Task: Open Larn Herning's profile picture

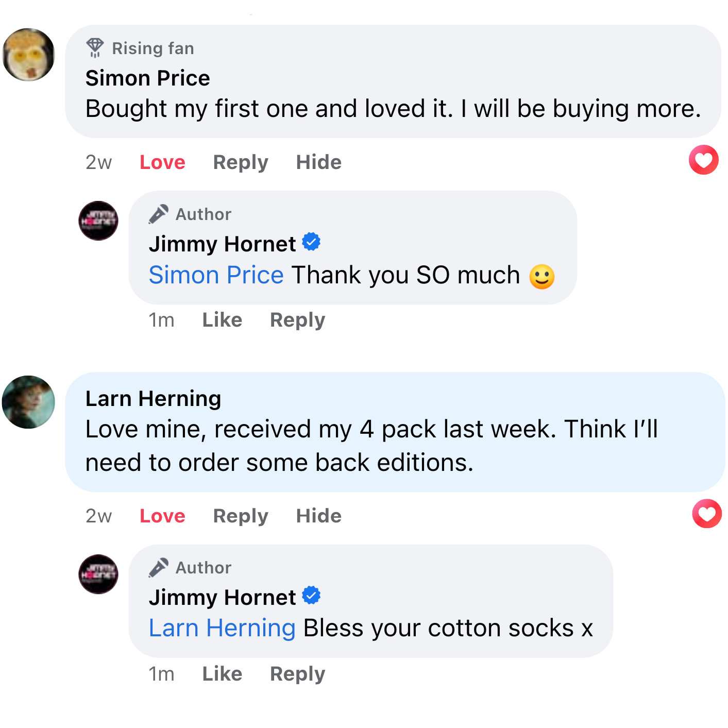Action: tap(29, 402)
